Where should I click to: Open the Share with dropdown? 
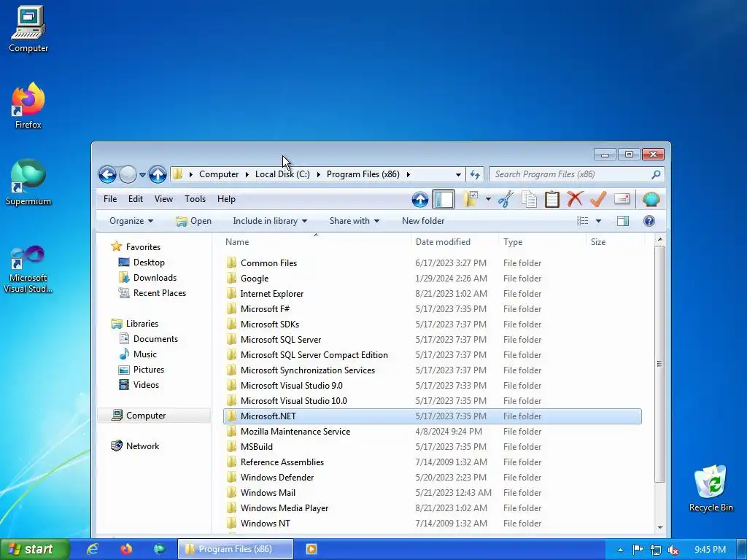point(355,221)
